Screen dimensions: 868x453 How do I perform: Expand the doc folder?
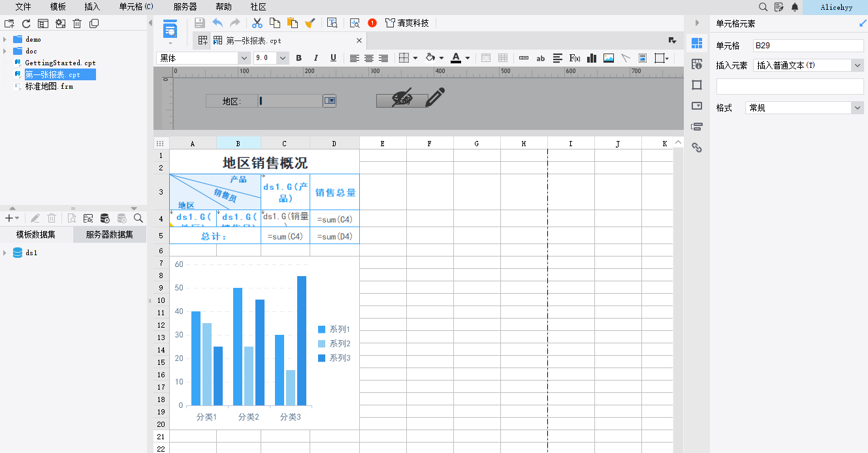(x=5, y=51)
